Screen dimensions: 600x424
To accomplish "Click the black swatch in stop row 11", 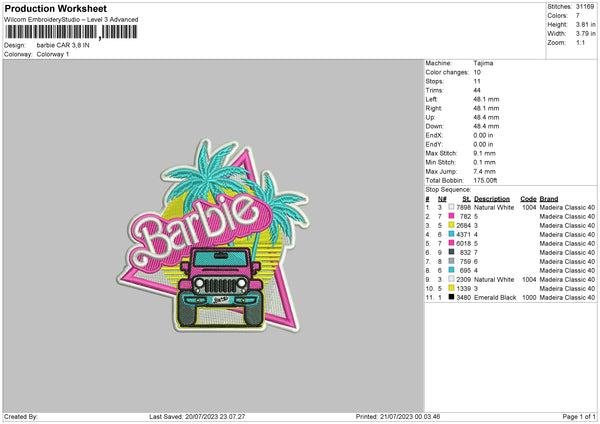I will [452, 297].
